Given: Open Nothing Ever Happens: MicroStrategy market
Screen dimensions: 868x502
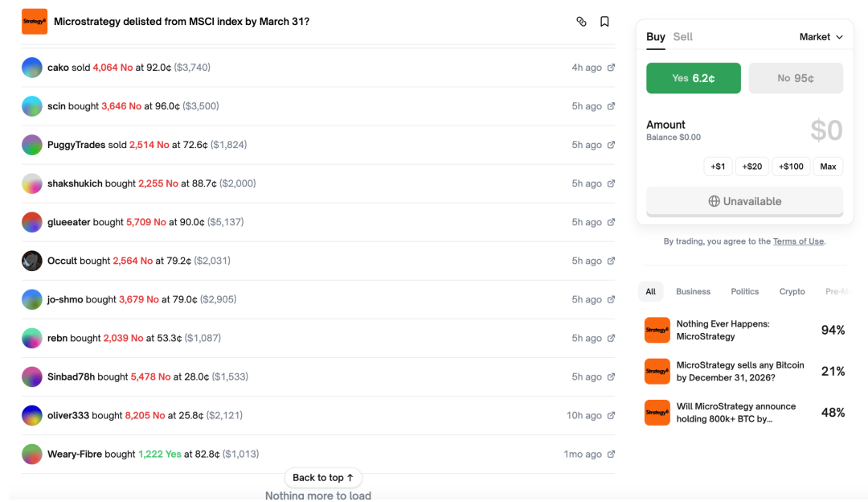Looking at the screenshot, I should [744, 330].
